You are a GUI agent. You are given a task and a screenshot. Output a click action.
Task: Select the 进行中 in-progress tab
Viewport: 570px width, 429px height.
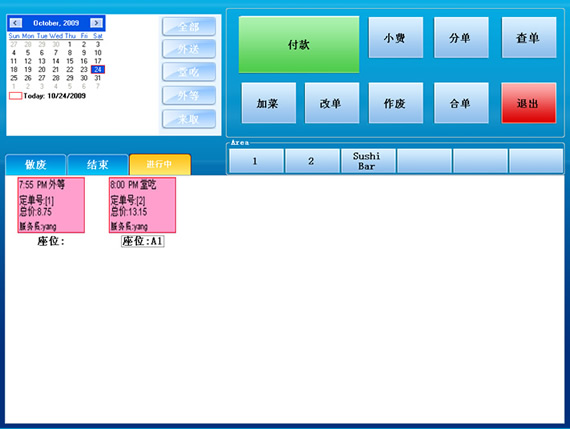(x=160, y=164)
